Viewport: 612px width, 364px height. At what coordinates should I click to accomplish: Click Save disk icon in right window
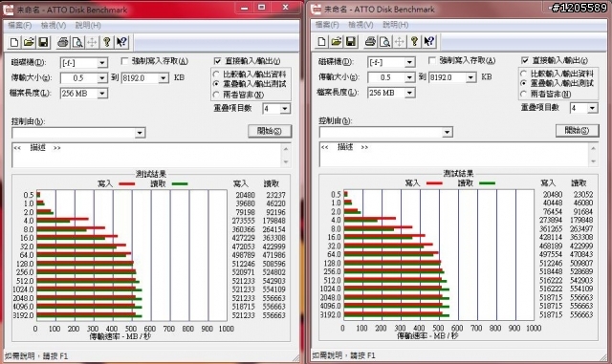(x=351, y=41)
